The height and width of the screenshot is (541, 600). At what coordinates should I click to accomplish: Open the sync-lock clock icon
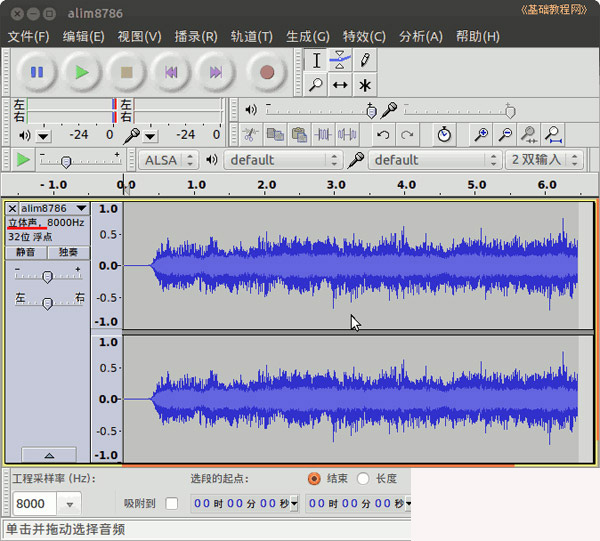[444, 134]
